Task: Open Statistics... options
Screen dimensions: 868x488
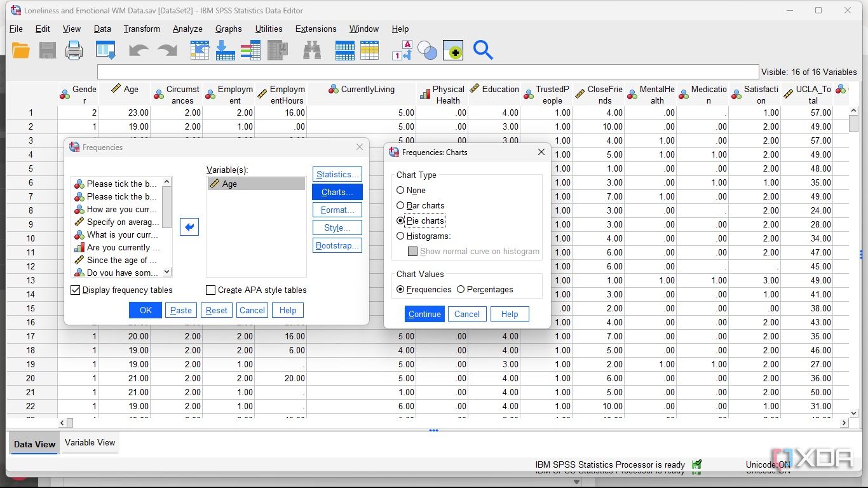Action: 337,174
